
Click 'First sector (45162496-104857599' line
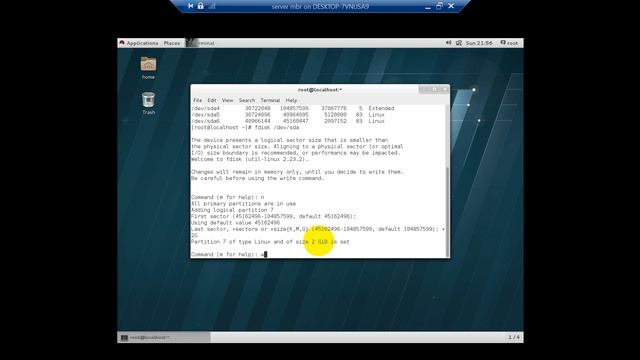273,216
